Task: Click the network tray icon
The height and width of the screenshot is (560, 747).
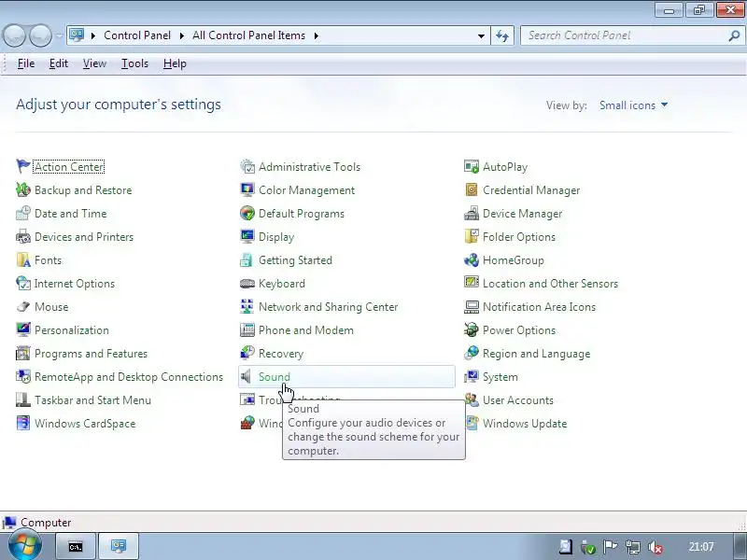Action: point(633,547)
